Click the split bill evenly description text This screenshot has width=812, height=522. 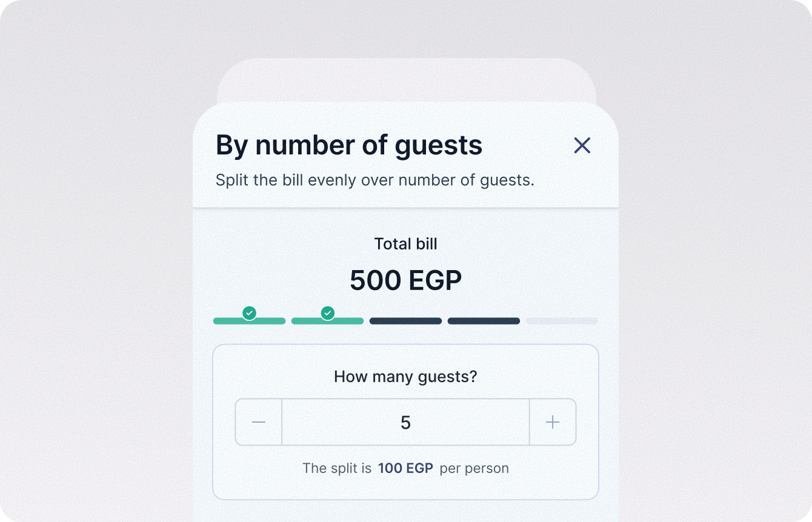coord(375,180)
